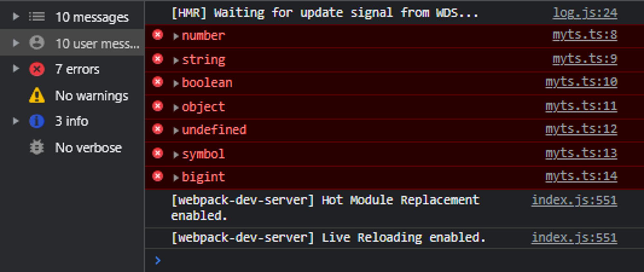Expand the 'string' error entry
Image resolution: width=644 pixels, height=272 pixels.
pyautogui.click(x=176, y=60)
